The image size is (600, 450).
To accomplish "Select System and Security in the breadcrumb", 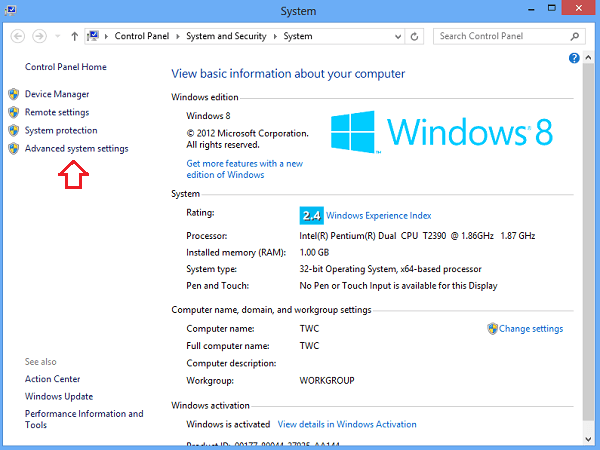I will [226, 36].
